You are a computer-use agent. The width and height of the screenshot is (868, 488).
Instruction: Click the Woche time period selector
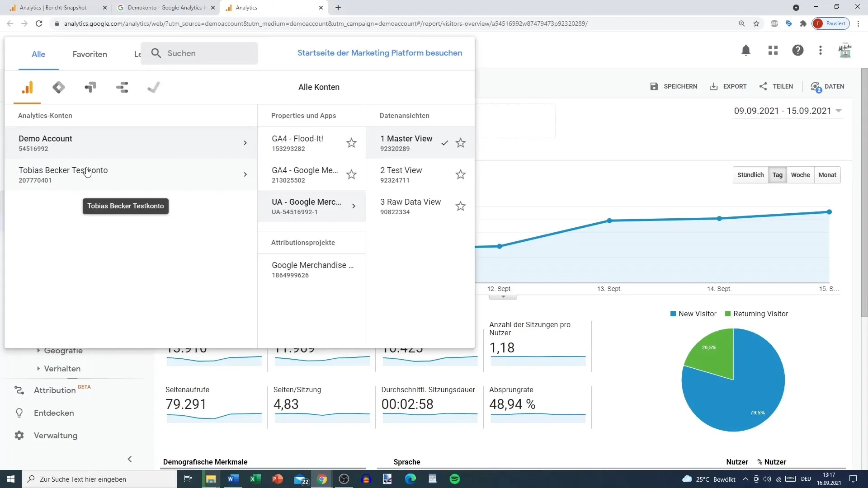coord(801,174)
